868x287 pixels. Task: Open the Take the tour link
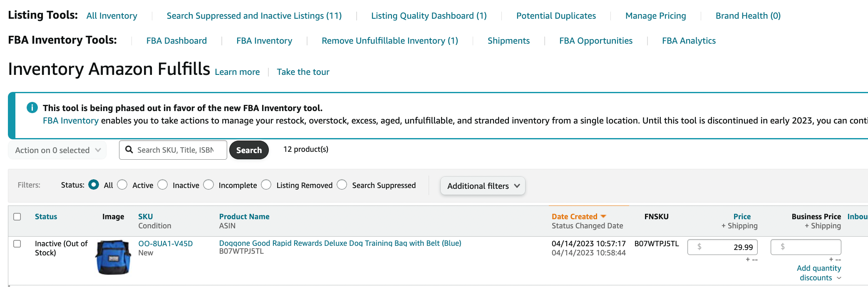[x=303, y=72]
